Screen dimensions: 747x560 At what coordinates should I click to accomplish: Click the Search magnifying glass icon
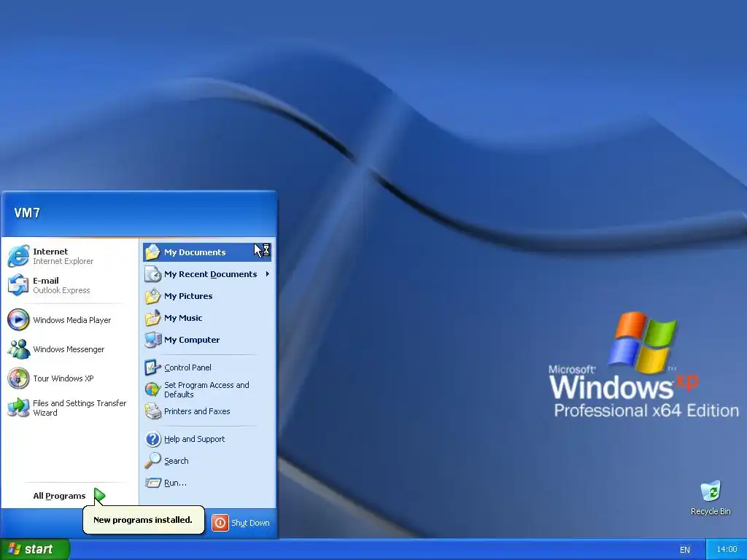click(153, 461)
